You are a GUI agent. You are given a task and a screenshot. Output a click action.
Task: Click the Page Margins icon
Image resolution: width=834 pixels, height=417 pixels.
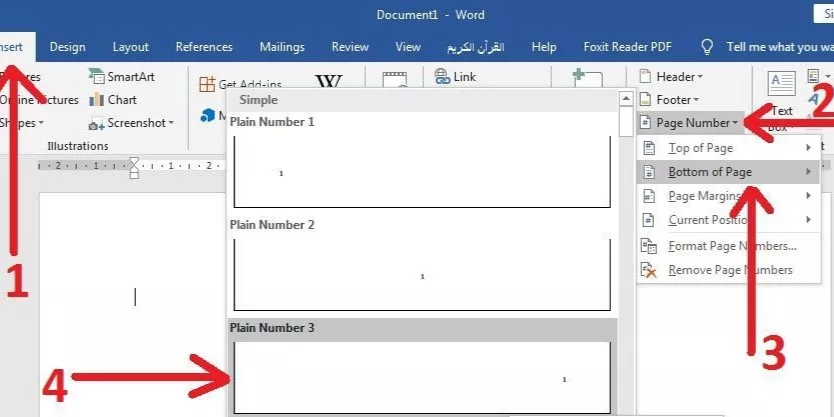[x=649, y=196]
